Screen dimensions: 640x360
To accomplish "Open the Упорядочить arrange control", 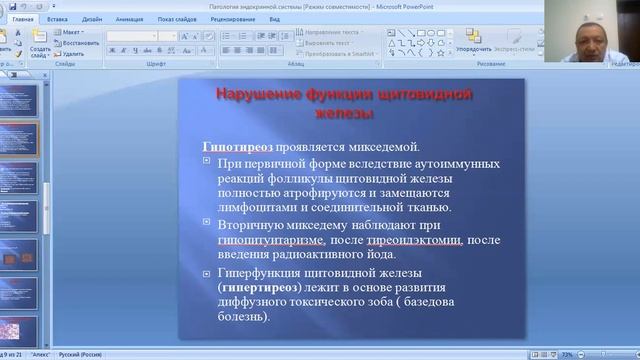I will 473,41.
